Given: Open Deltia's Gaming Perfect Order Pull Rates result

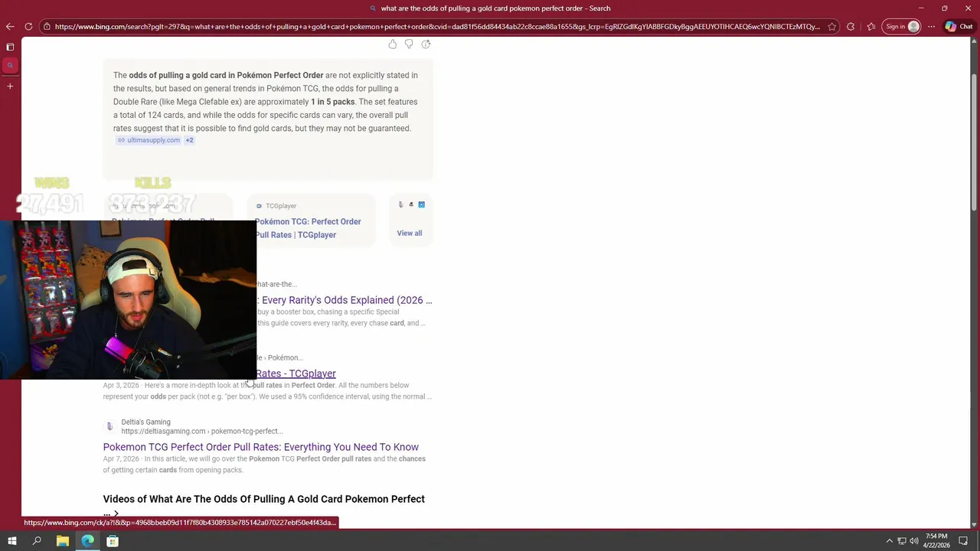Looking at the screenshot, I should click(261, 447).
